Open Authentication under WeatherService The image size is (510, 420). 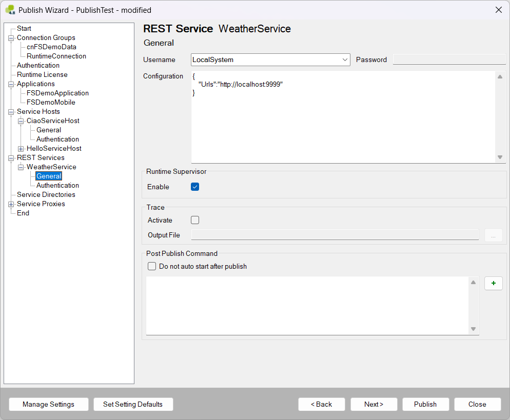point(57,185)
